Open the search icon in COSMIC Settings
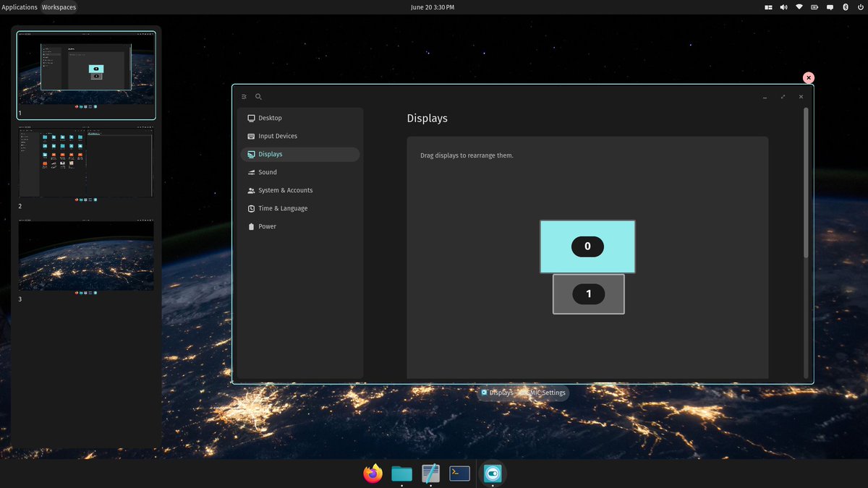Viewport: 868px width, 488px height. (259, 97)
